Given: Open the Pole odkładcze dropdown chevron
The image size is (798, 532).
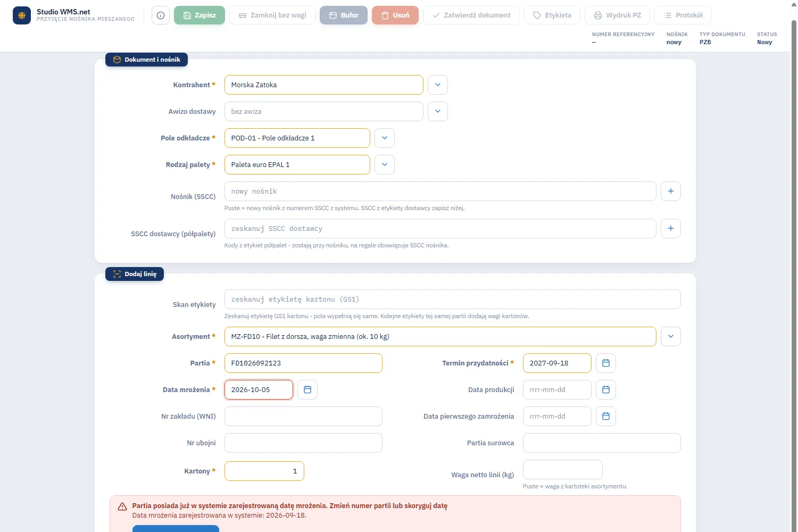Looking at the screenshot, I should (385, 138).
